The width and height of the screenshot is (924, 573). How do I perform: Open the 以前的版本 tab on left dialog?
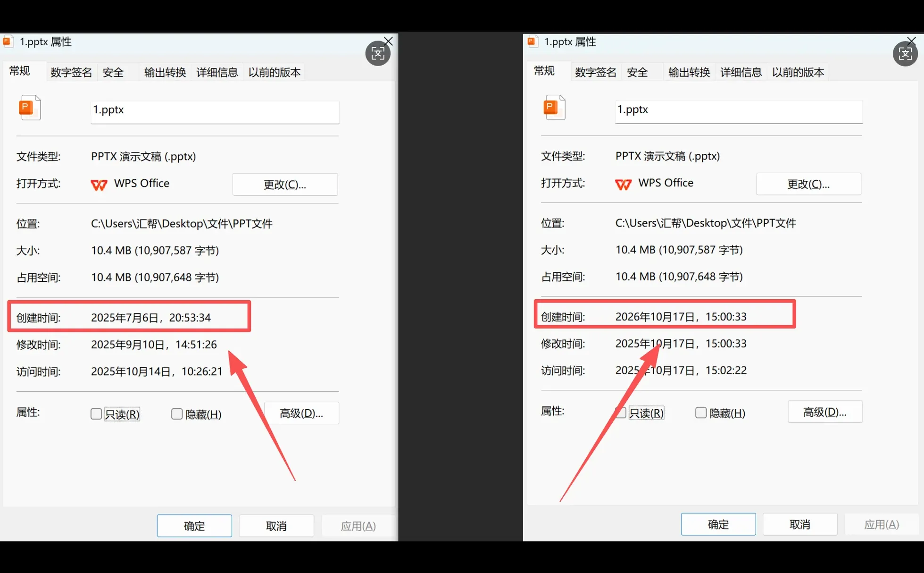274,72
